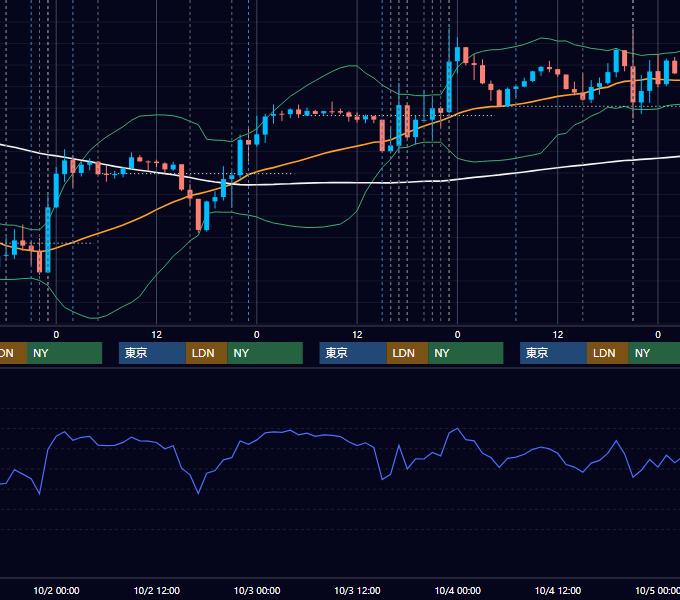The image size is (680, 600).
Task: Select the NY session block after 10/4 LDN
Action: click(x=654, y=353)
